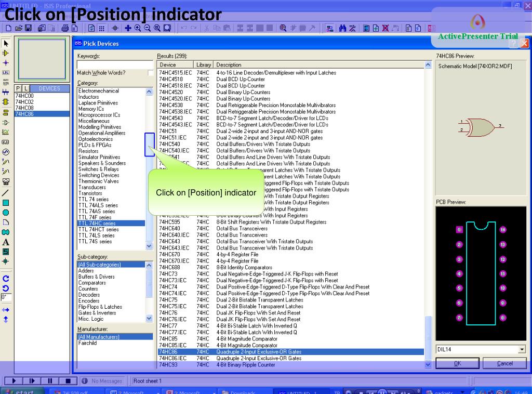Zoom in with the magnifier plus icon
This screenshot has height=394, width=532.
[137, 28]
